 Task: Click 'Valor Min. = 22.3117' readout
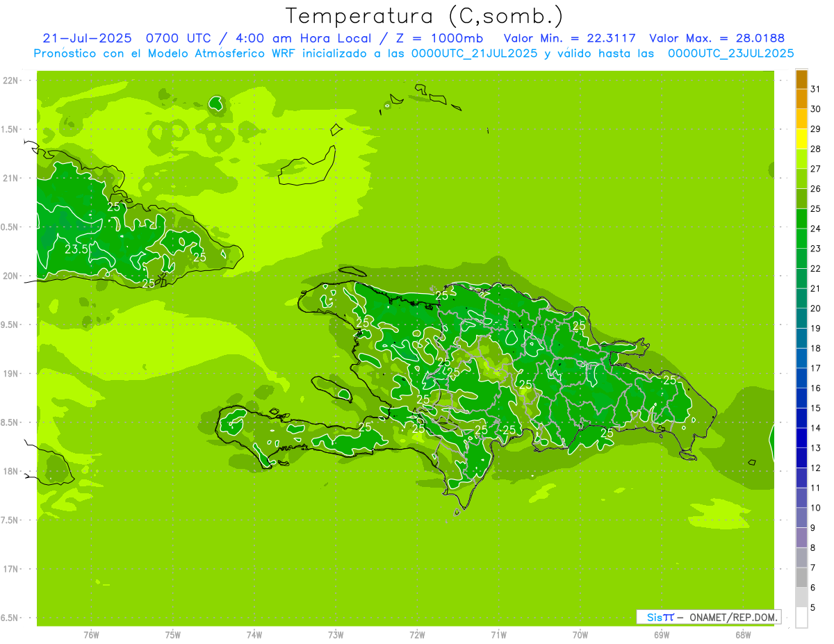coord(569,38)
